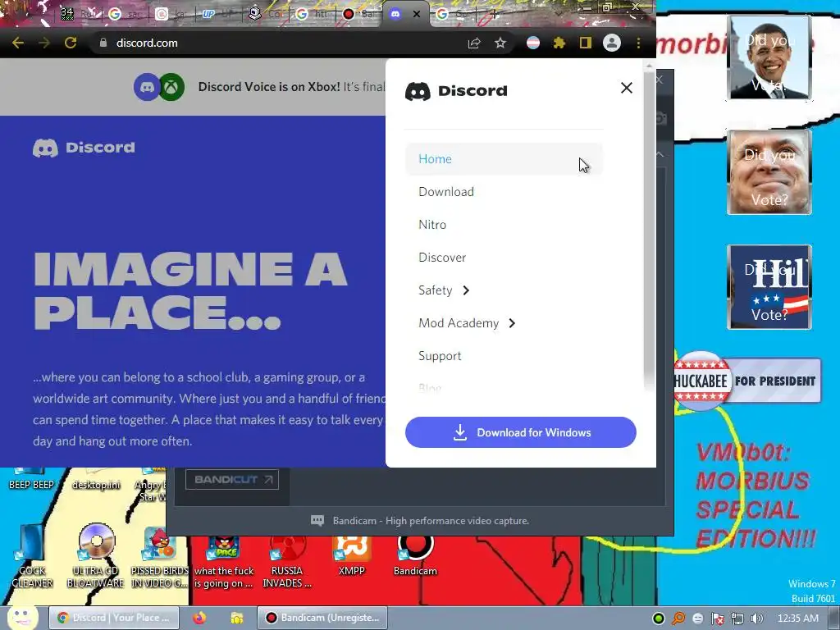Open volume control speaker icon
Viewport: 840px width, 630px height.
click(x=756, y=619)
